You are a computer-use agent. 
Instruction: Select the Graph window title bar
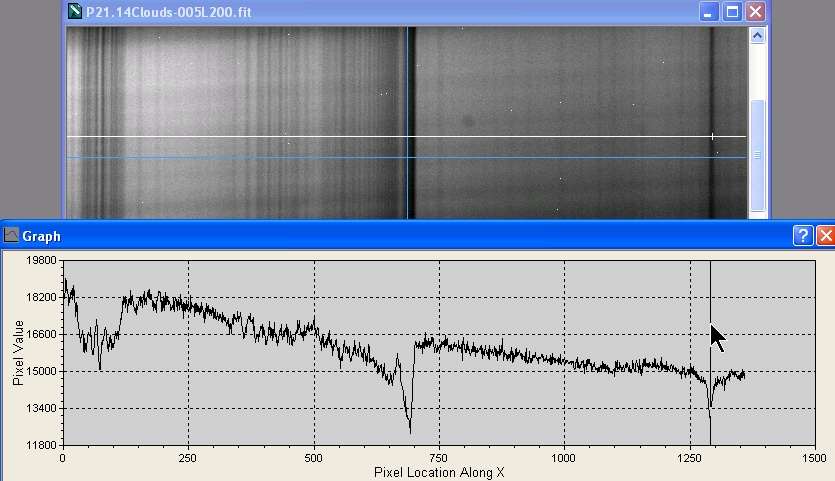pos(400,236)
